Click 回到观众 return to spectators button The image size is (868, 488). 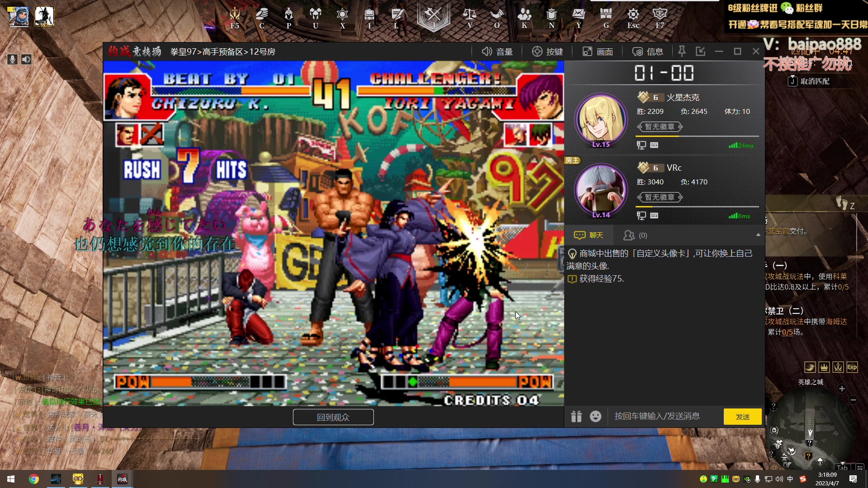point(333,417)
